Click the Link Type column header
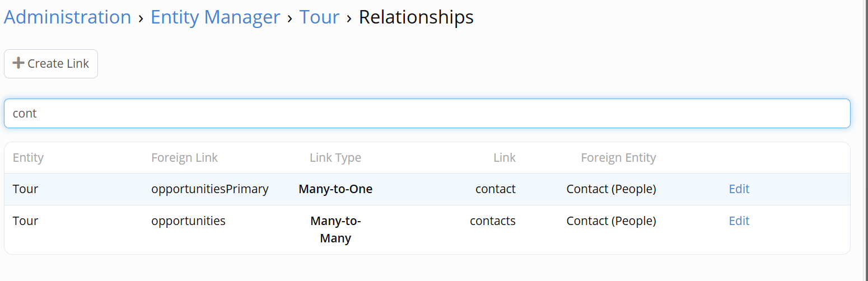This screenshot has width=868, height=281. click(x=335, y=158)
